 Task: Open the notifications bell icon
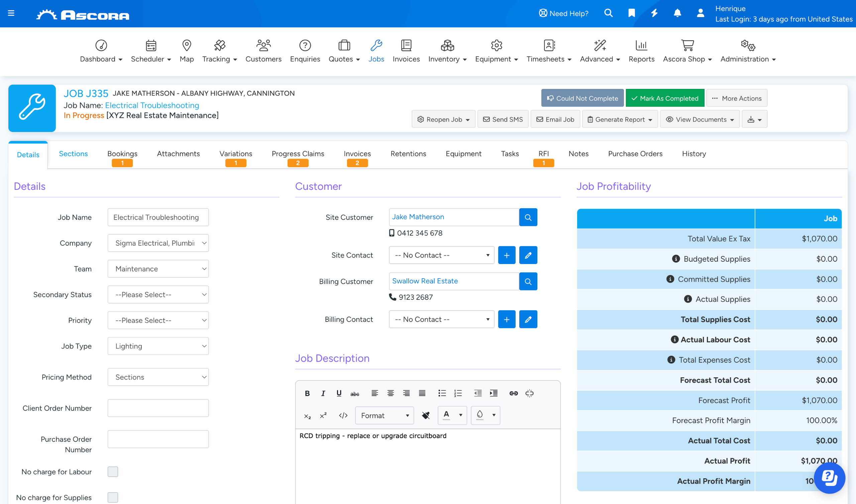tap(677, 13)
